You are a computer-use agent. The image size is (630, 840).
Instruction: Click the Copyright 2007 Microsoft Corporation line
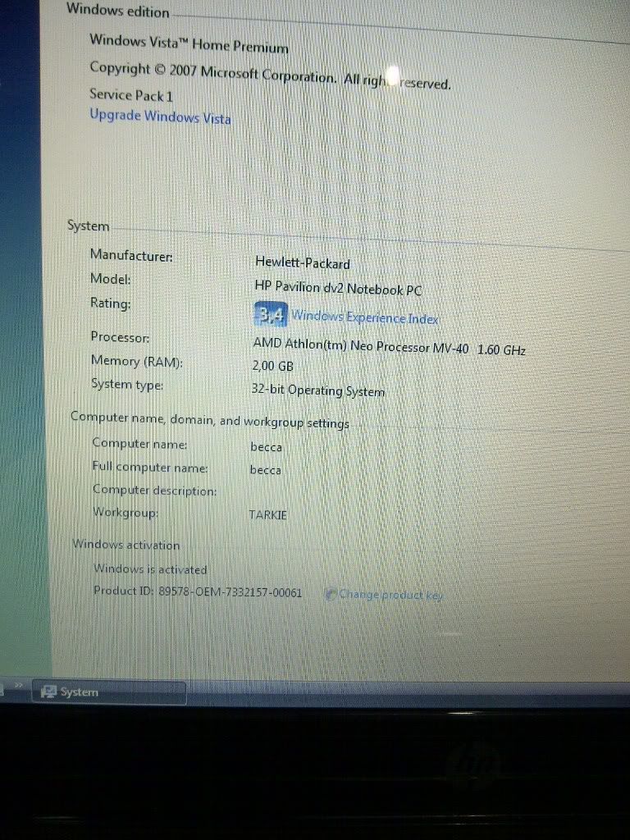tap(270, 75)
